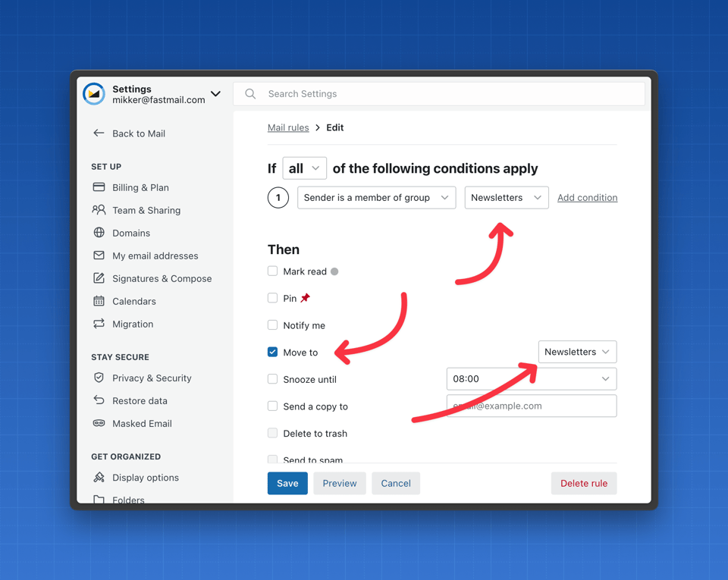Click the Signatures & Compose pencil icon
Image resolution: width=728 pixels, height=580 pixels.
click(x=99, y=278)
